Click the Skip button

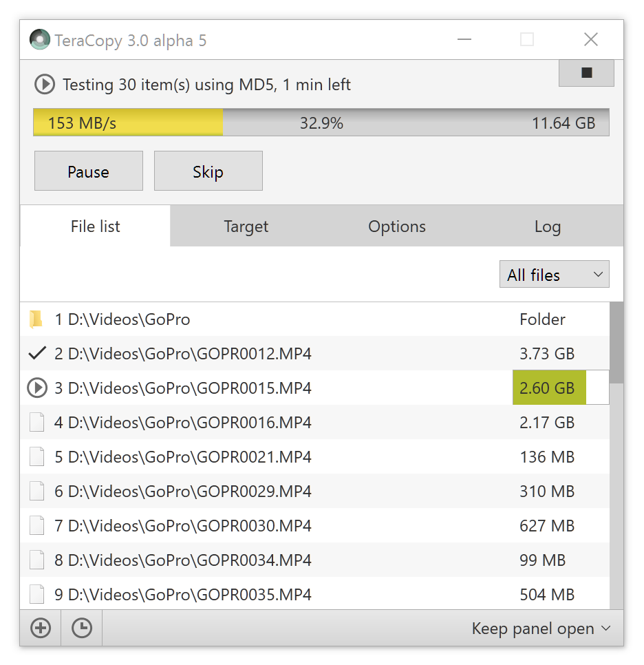click(x=208, y=171)
